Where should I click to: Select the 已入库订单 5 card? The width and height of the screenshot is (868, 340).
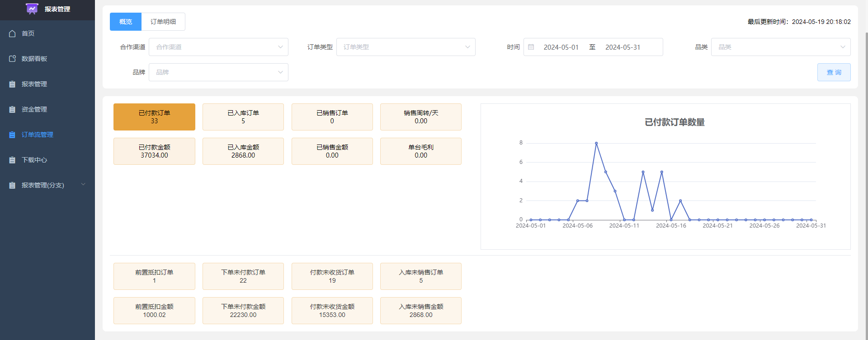click(243, 117)
